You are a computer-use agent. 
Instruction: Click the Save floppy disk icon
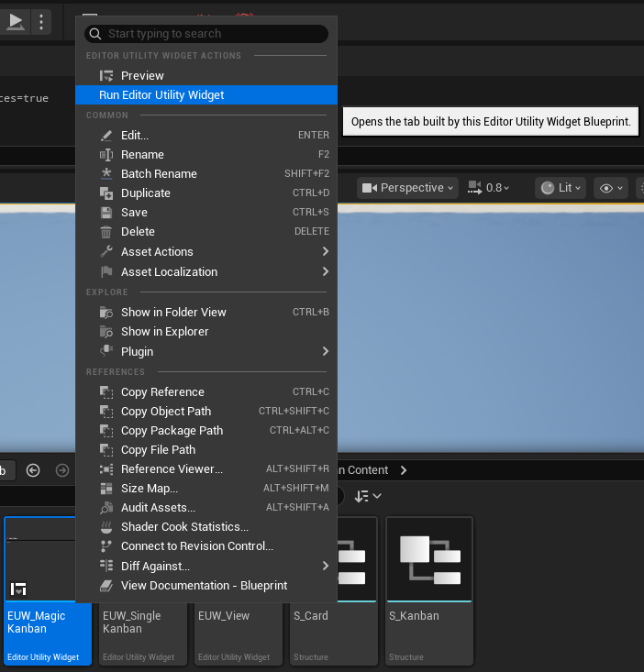(106, 212)
